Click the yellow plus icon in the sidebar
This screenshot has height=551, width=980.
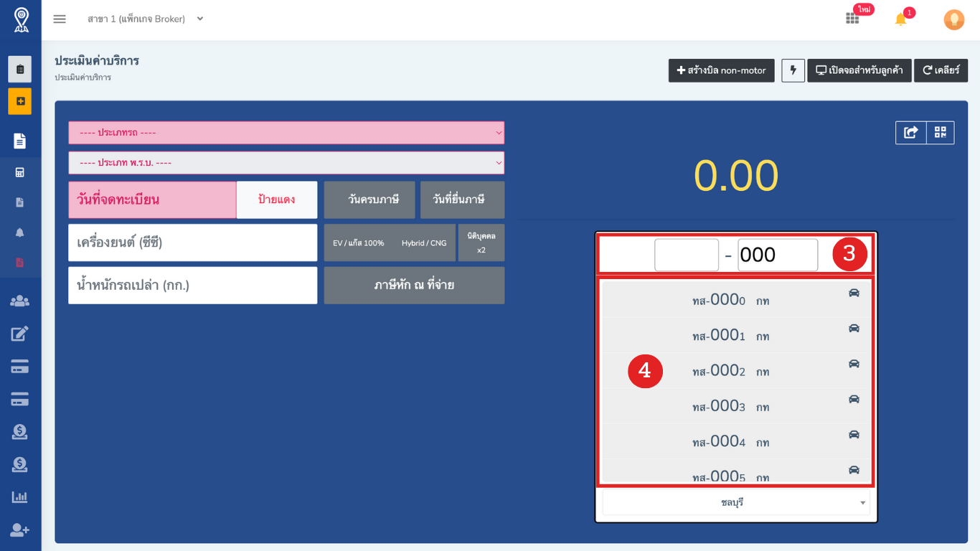click(x=20, y=101)
